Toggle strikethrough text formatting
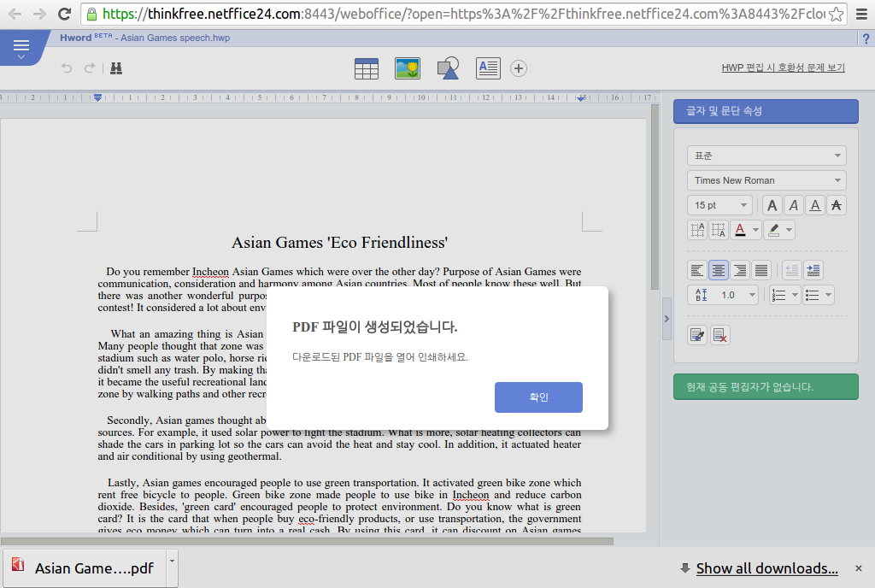The image size is (875, 588). click(837, 205)
